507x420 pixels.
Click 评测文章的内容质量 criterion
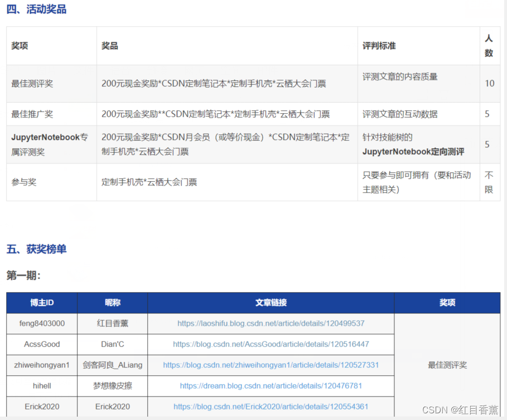(x=400, y=76)
